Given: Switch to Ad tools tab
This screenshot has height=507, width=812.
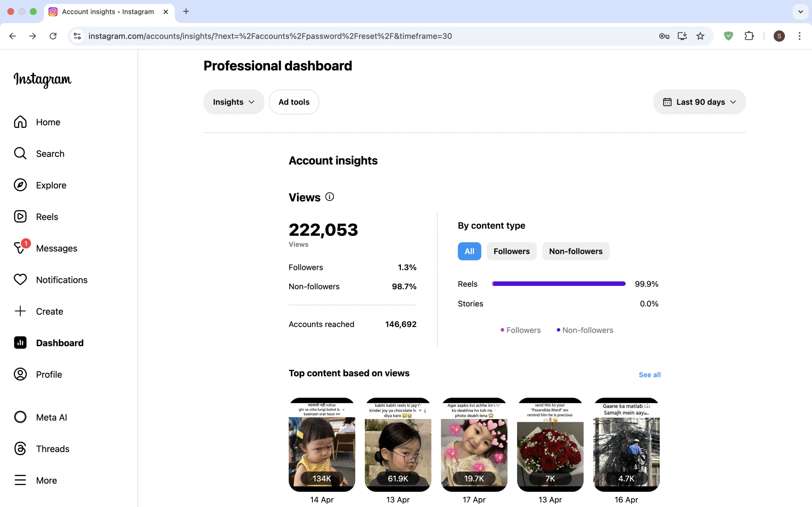Looking at the screenshot, I should click(294, 102).
